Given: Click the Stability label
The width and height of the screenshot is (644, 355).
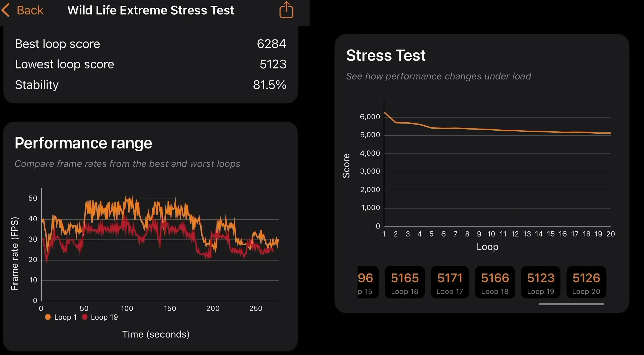Looking at the screenshot, I should point(37,85).
